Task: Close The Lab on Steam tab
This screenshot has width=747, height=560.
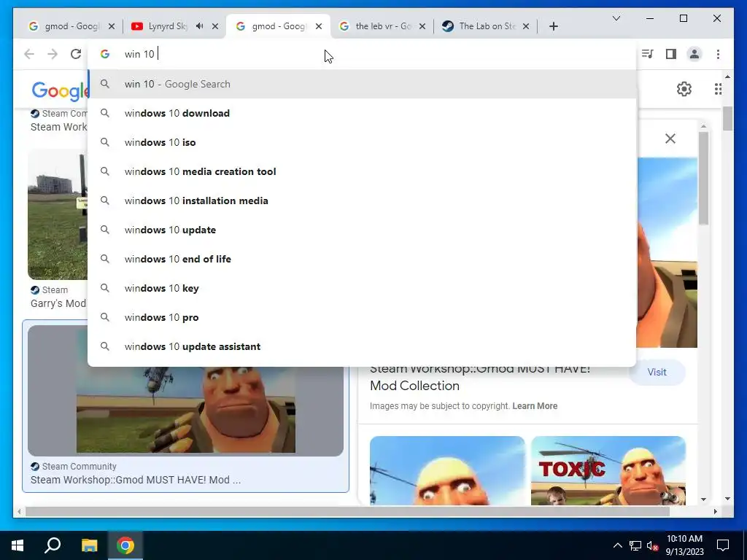Action: 526,26
